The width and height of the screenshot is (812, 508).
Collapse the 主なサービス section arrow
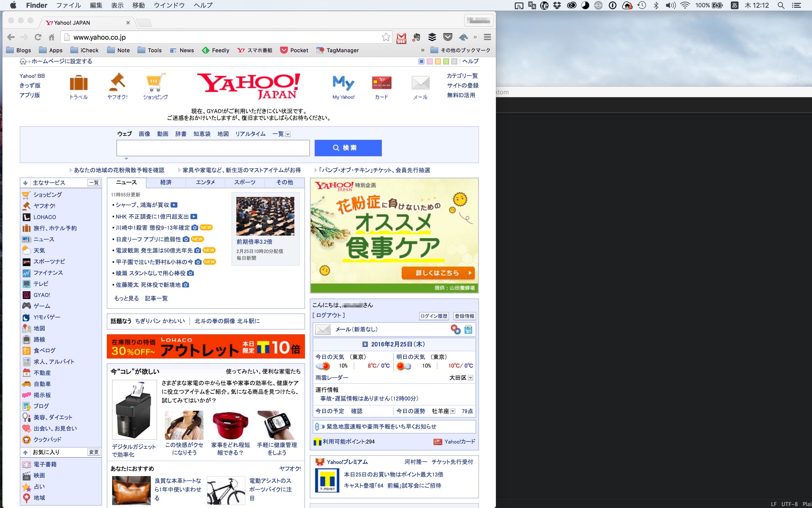[x=25, y=183]
